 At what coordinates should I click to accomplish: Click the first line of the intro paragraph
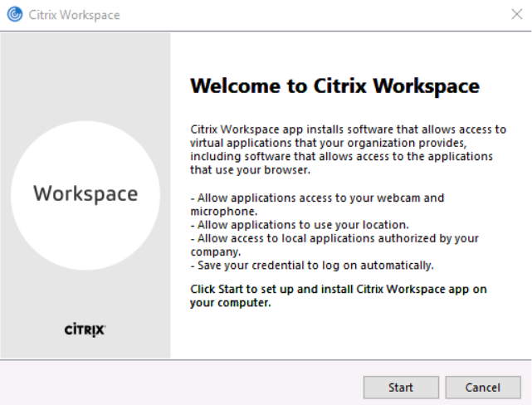point(348,129)
